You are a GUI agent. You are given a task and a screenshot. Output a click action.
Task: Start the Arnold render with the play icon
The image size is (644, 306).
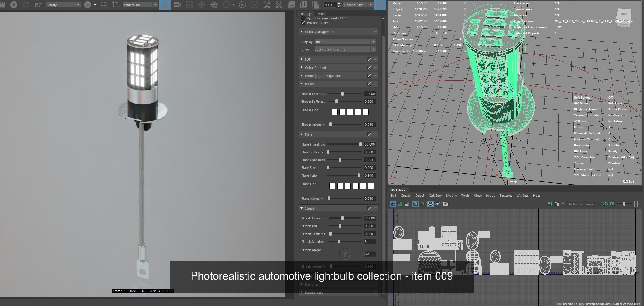(x=13, y=5)
